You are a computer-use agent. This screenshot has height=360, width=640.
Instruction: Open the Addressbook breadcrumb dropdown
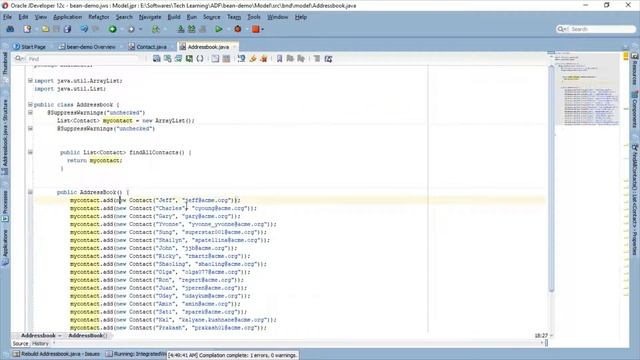60,336
